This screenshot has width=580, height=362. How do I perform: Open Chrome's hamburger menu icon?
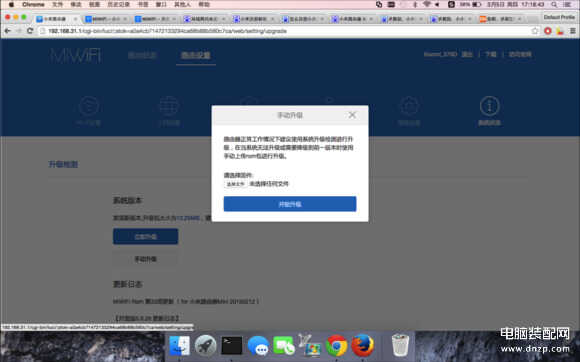point(572,31)
